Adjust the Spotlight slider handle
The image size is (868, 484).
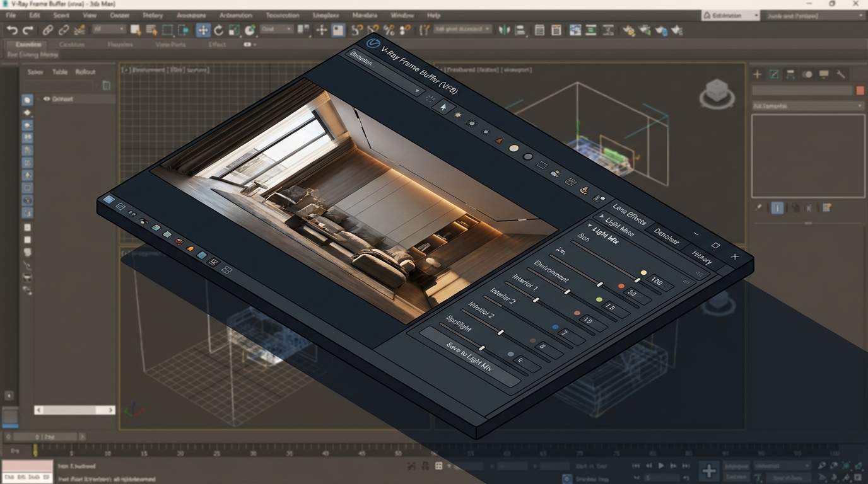(482, 348)
